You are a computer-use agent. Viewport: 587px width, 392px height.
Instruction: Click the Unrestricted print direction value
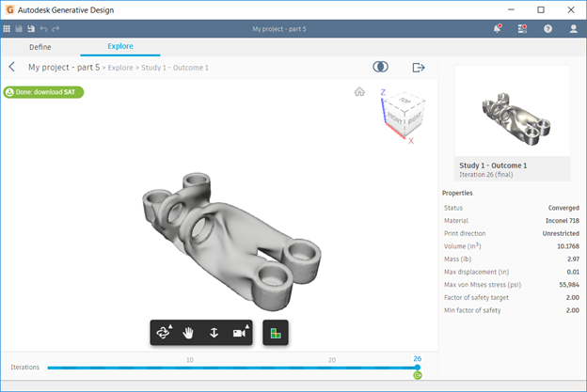(561, 233)
